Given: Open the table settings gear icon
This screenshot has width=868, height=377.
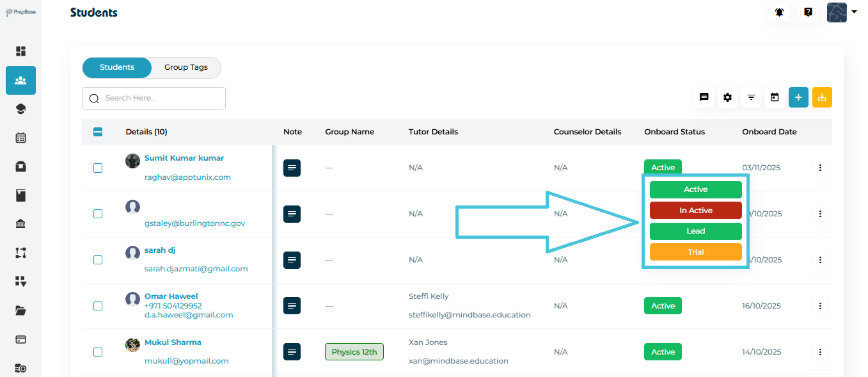Looking at the screenshot, I should pos(727,97).
